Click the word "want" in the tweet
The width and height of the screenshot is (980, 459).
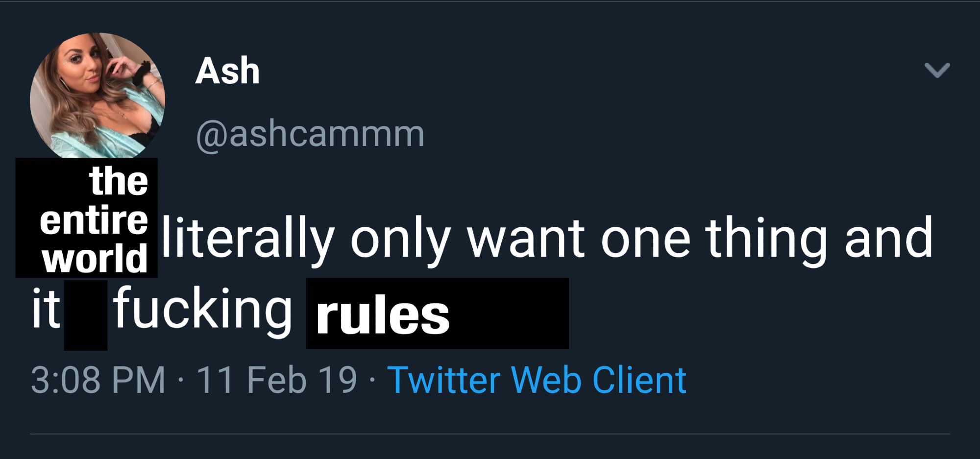[x=526, y=239]
